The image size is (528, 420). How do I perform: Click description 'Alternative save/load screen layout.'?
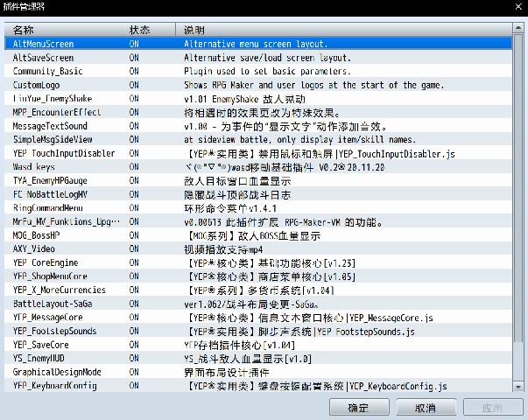[x=267, y=58]
